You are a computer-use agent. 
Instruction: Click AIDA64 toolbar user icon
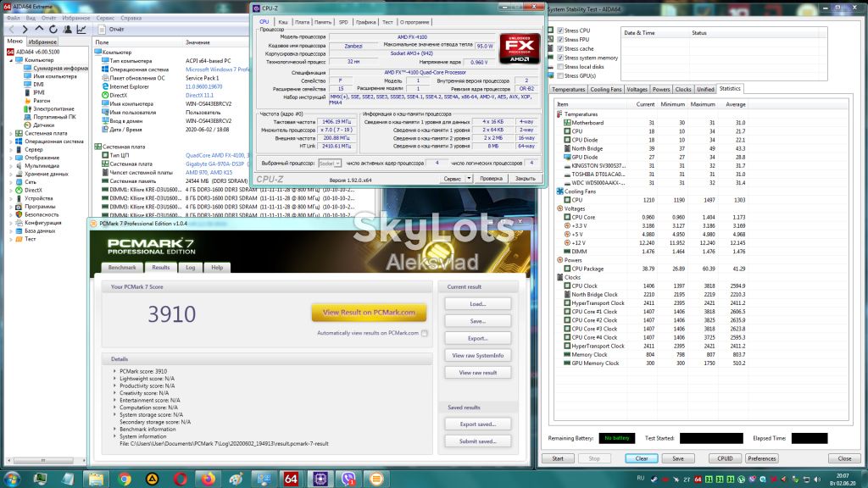pos(67,30)
